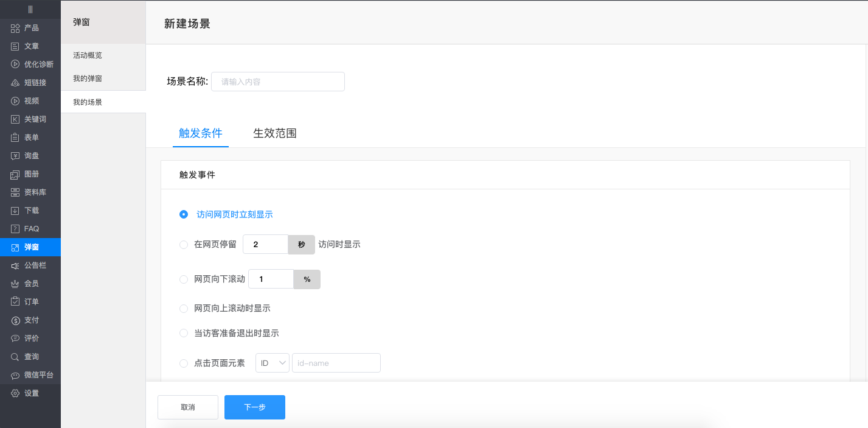Image resolution: width=868 pixels, height=428 pixels.
Task: Open 活动概览 in the submenu
Action: pyautogui.click(x=88, y=55)
